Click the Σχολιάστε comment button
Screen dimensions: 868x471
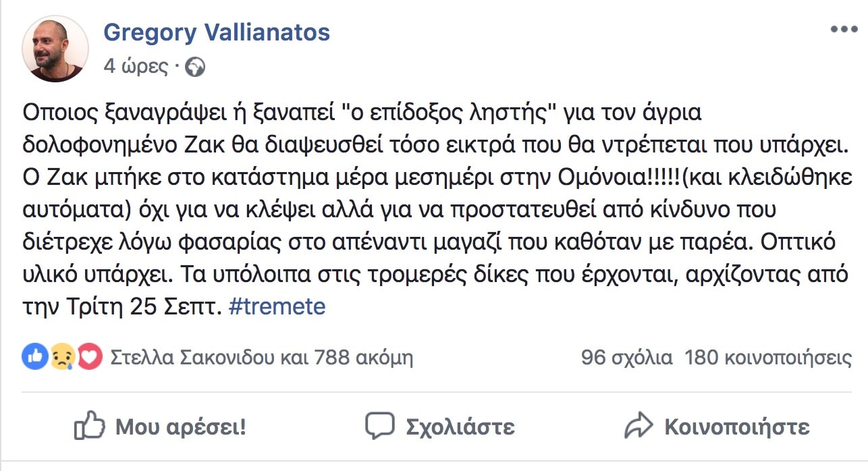pos(440,426)
